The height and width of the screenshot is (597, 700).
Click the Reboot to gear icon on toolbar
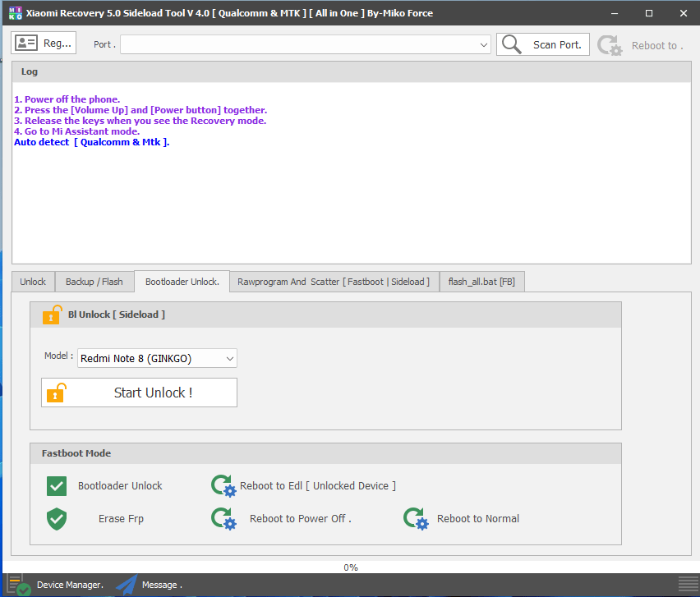[610, 45]
